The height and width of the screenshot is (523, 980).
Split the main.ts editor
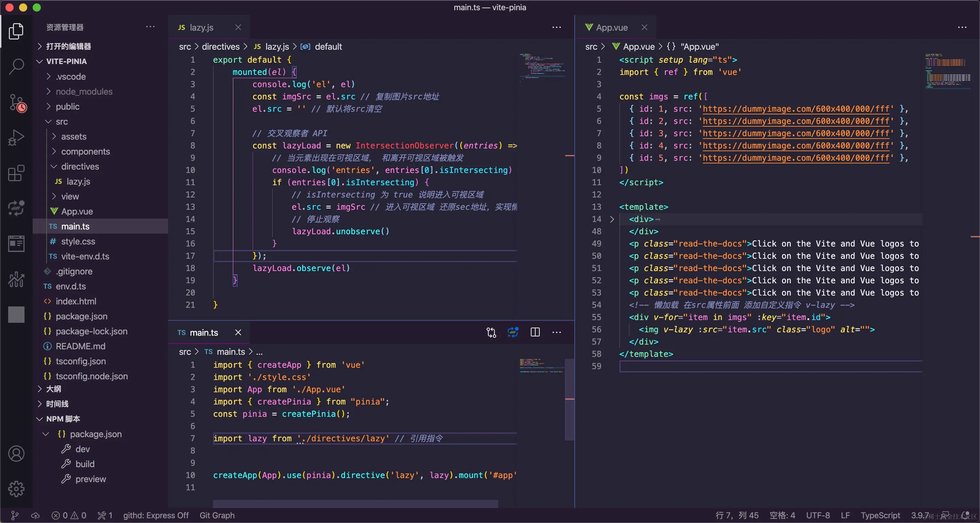pos(535,333)
